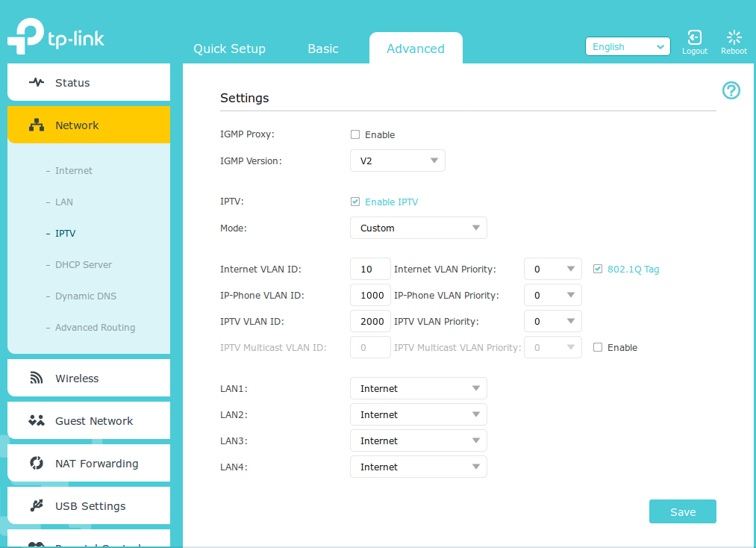Click the IPTV VLAN Priority label

click(x=437, y=321)
